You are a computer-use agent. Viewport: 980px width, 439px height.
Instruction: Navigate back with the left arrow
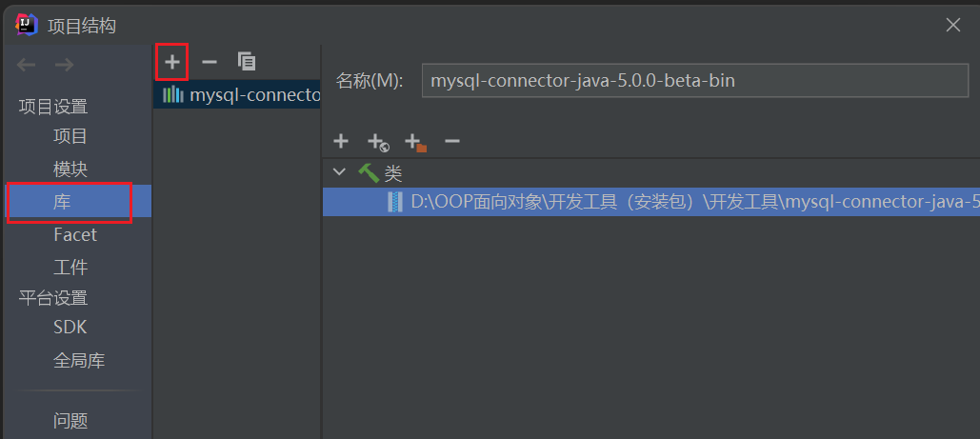click(x=26, y=65)
